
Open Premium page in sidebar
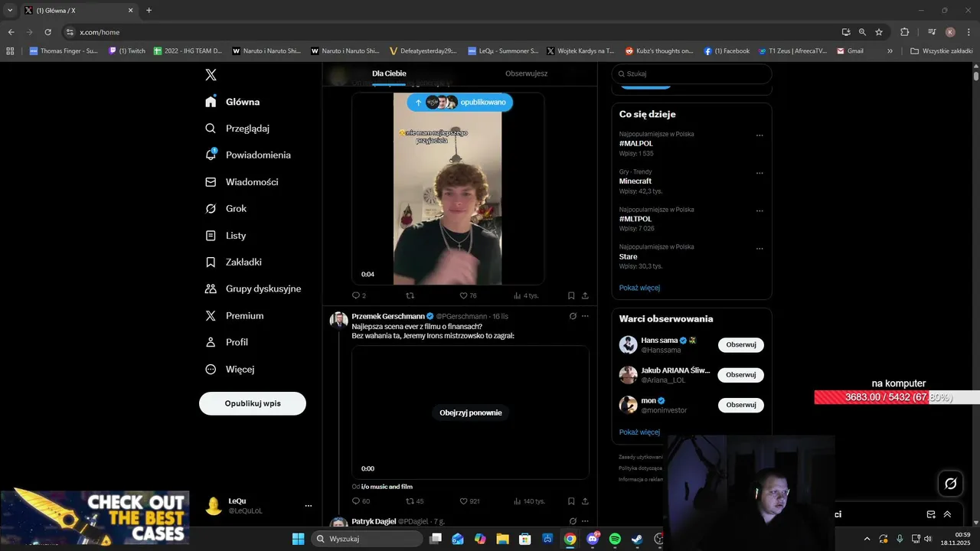coord(234,315)
